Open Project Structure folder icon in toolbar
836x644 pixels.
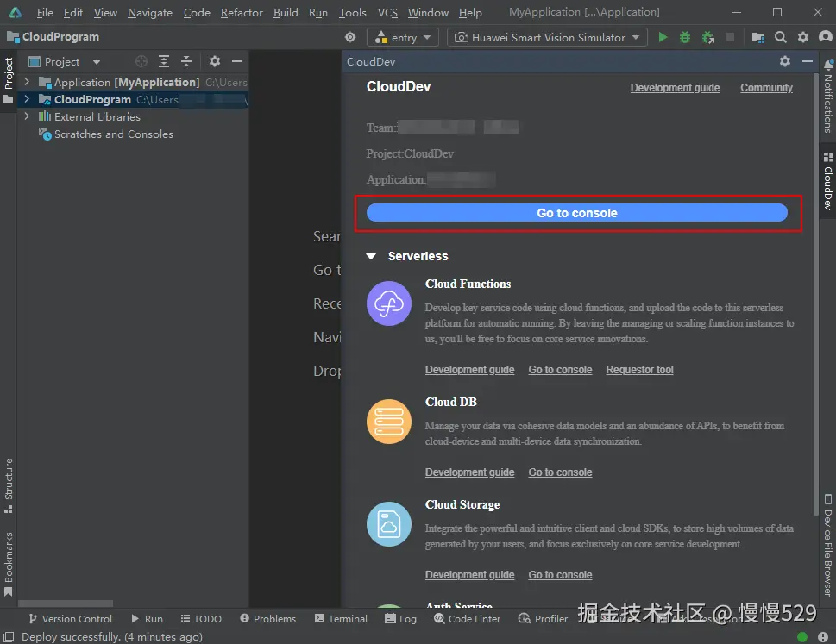click(758, 37)
